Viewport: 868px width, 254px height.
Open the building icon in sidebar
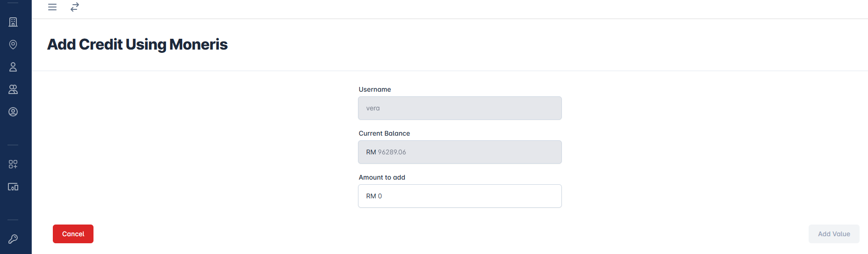(x=13, y=22)
